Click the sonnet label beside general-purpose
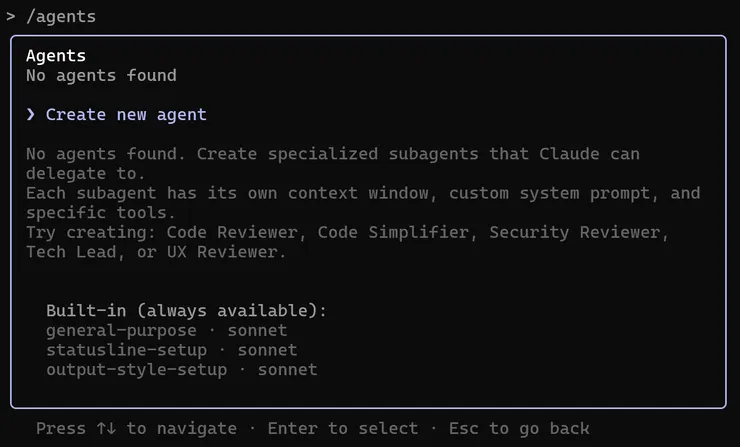 (257, 330)
